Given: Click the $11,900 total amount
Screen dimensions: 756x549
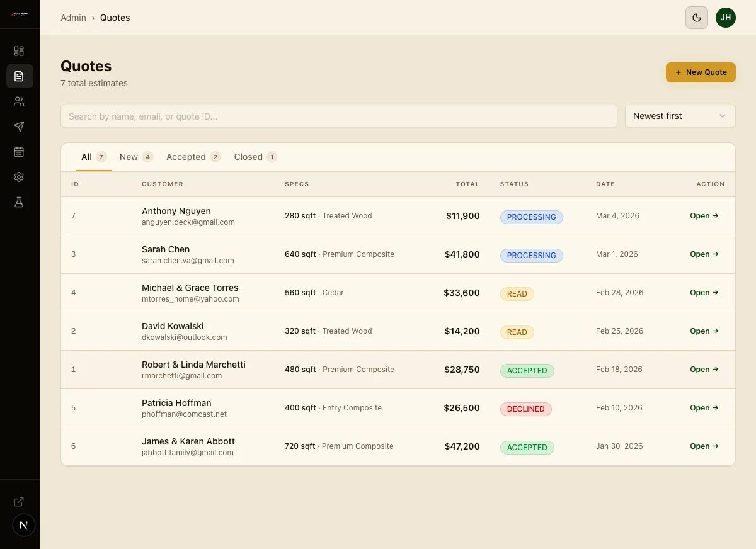Looking at the screenshot, I should pyautogui.click(x=463, y=216).
